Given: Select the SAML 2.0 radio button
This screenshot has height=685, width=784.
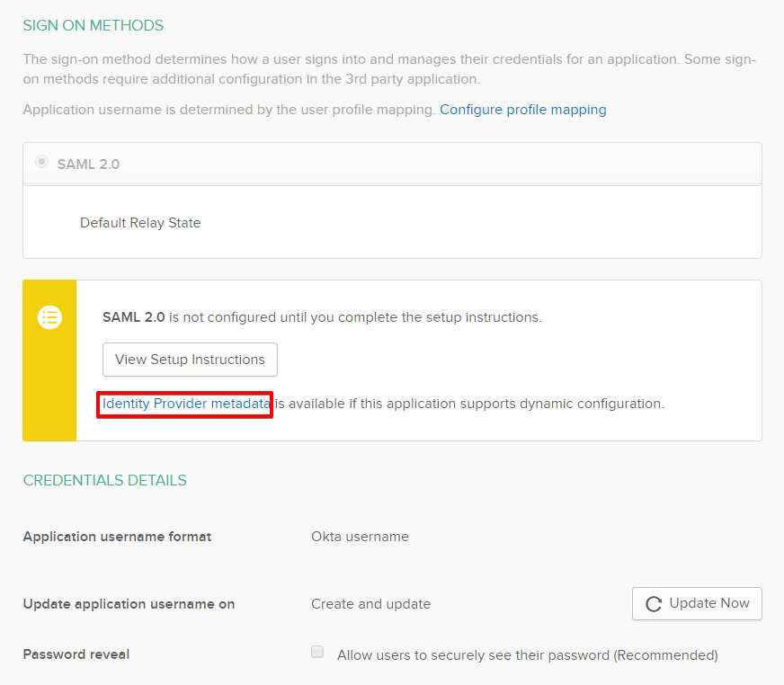Looking at the screenshot, I should click(41, 162).
